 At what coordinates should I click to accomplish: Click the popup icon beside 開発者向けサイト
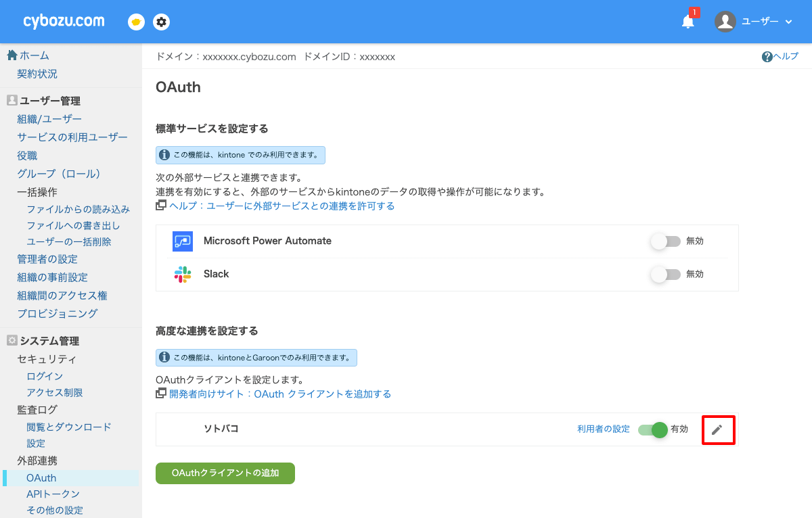pyautogui.click(x=161, y=394)
